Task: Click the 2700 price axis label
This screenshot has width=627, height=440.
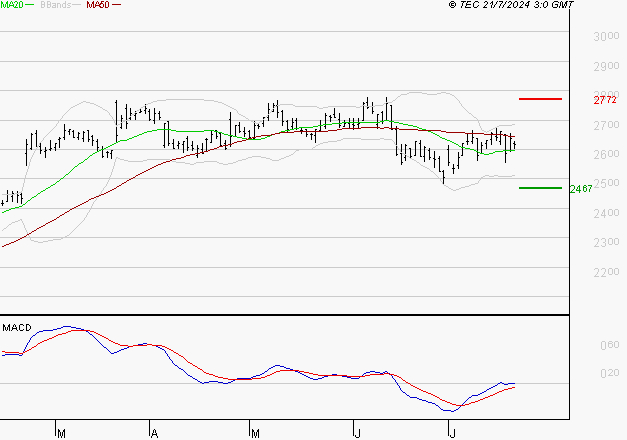Action: point(606,125)
